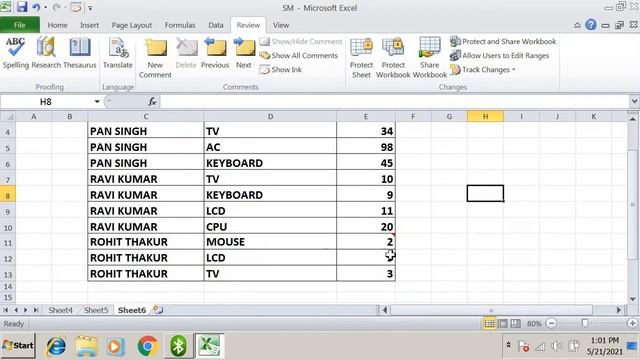This screenshot has width=640, height=360.
Task: Click Share Workbook
Action: 429,58
